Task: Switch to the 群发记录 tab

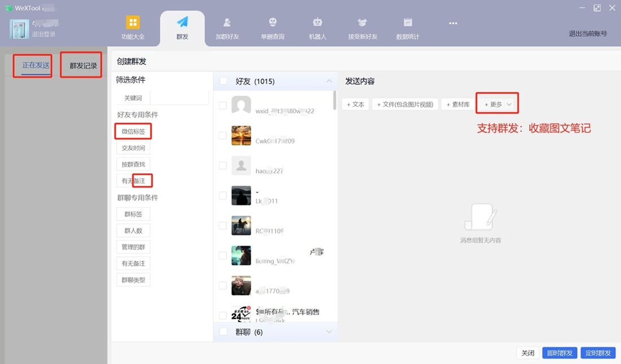Action: pyautogui.click(x=83, y=65)
